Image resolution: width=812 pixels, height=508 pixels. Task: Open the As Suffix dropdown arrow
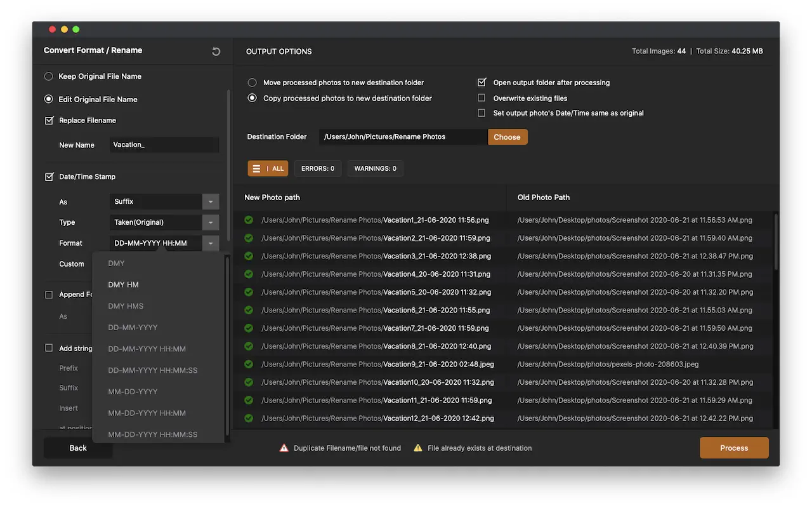pyautogui.click(x=211, y=201)
